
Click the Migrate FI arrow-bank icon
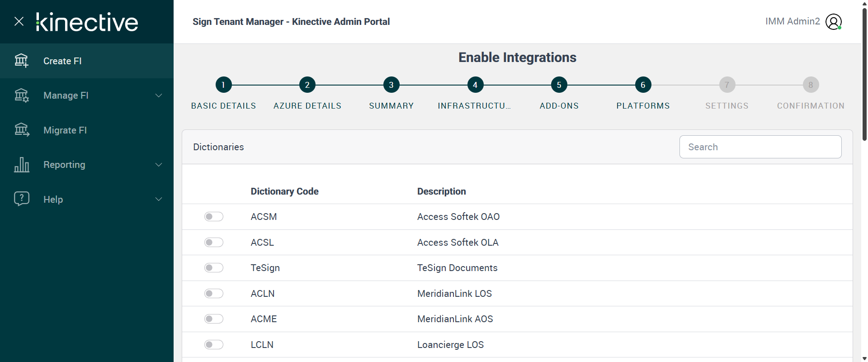(x=21, y=130)
